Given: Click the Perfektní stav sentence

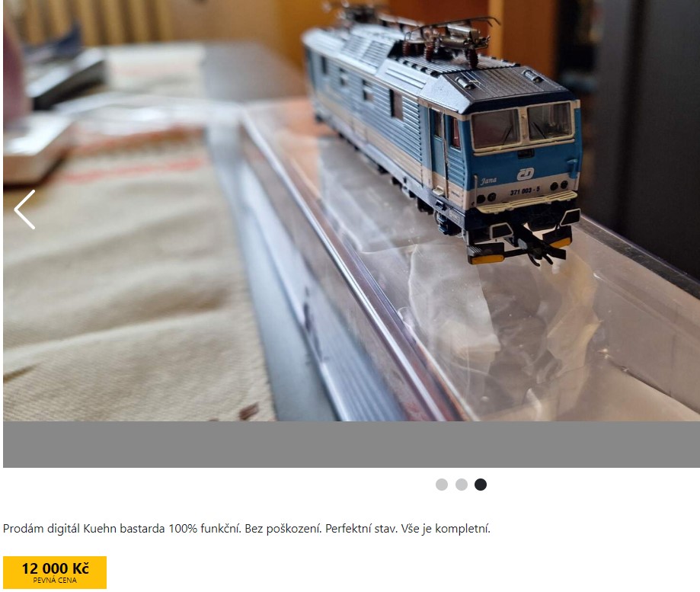Looking at the screenshot, I should (361, 529).
